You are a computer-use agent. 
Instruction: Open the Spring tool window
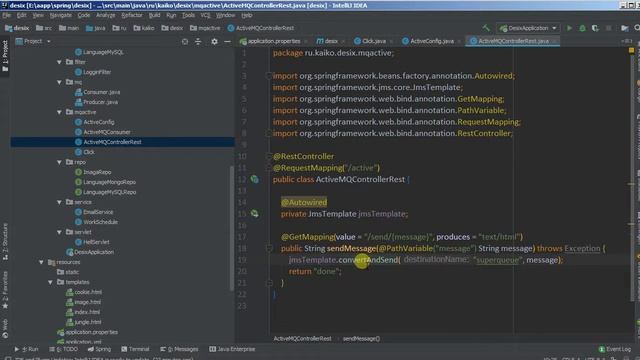tap(99, 349)
